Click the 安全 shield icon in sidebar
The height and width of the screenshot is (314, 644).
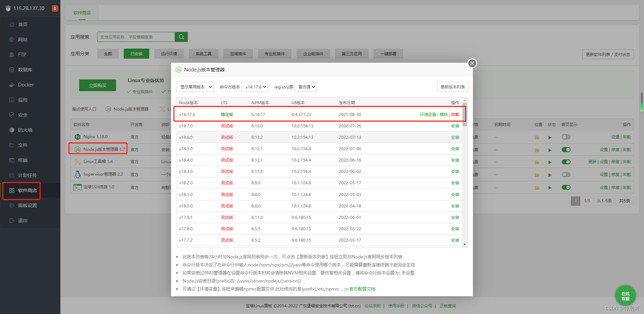tap(12, 115)
